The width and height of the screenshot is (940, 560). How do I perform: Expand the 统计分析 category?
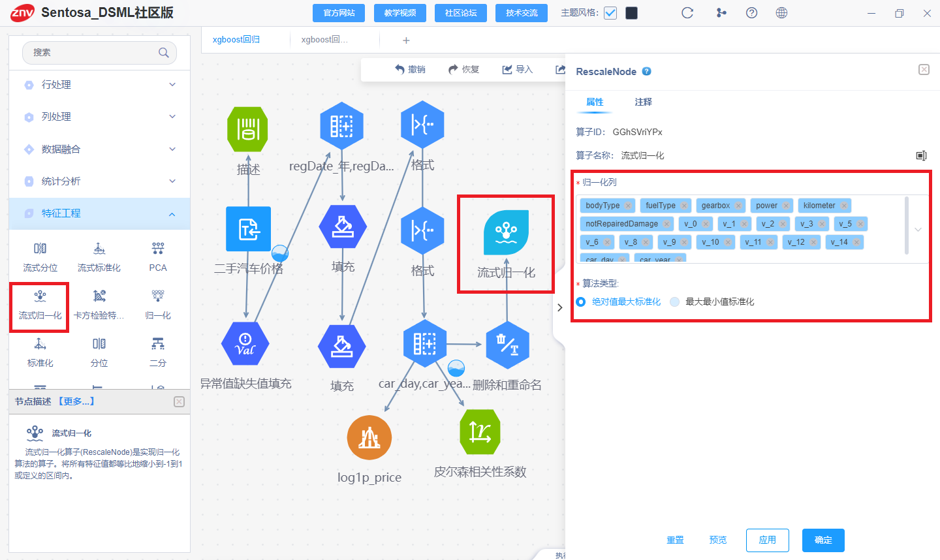coord(99,181)
